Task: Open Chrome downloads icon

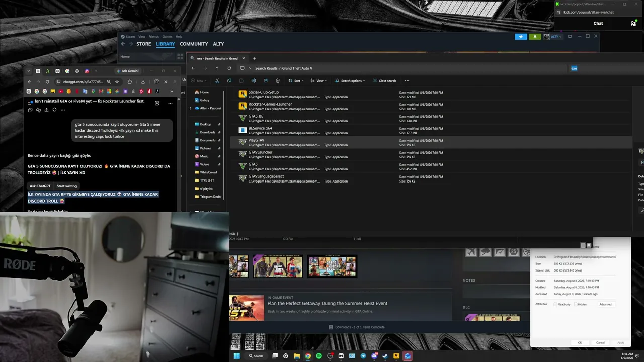Action: pyautogui.click(x=143, y=82)
